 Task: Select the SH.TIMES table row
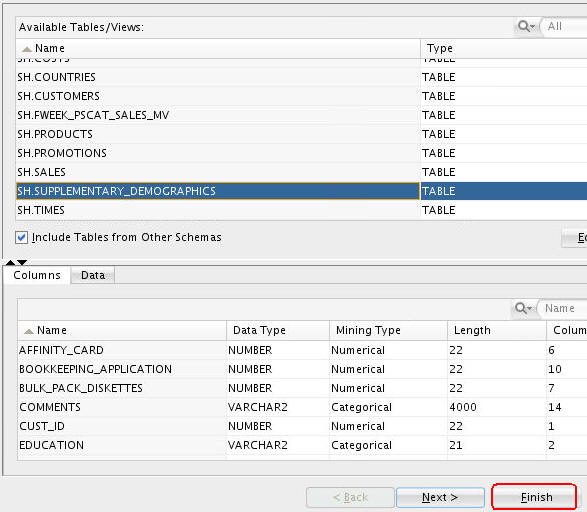301,210
